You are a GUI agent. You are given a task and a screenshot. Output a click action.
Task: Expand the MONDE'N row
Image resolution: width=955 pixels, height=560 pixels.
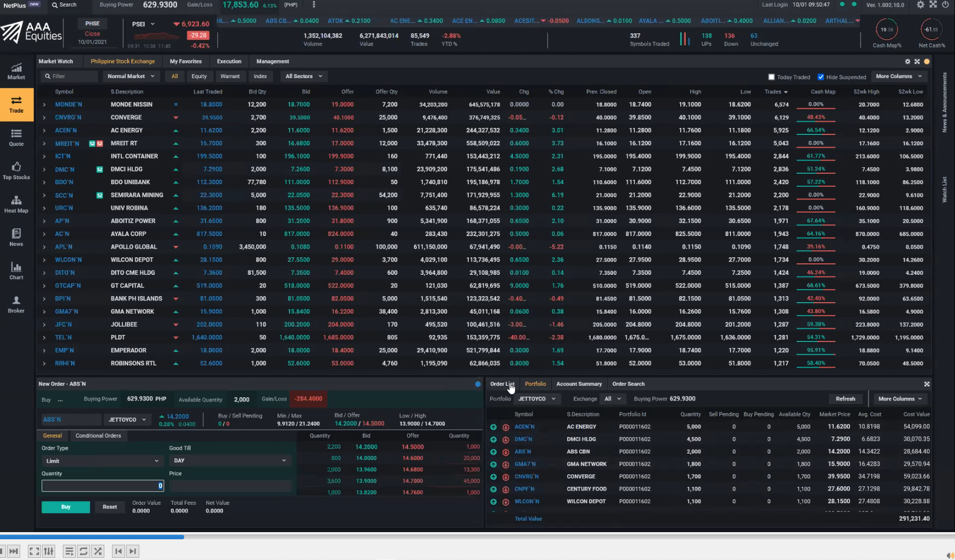point(44,104)
